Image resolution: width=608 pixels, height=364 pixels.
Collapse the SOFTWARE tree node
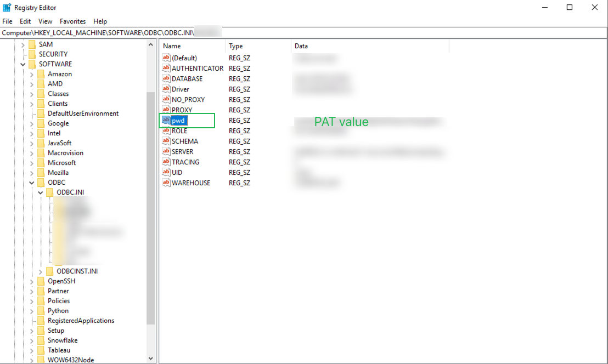pos(22,64)
